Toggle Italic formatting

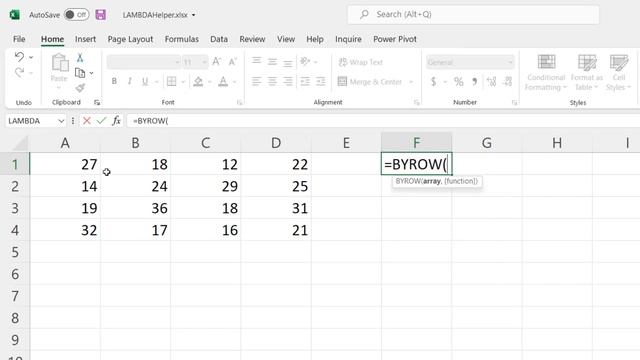click(x=129, y=82)
